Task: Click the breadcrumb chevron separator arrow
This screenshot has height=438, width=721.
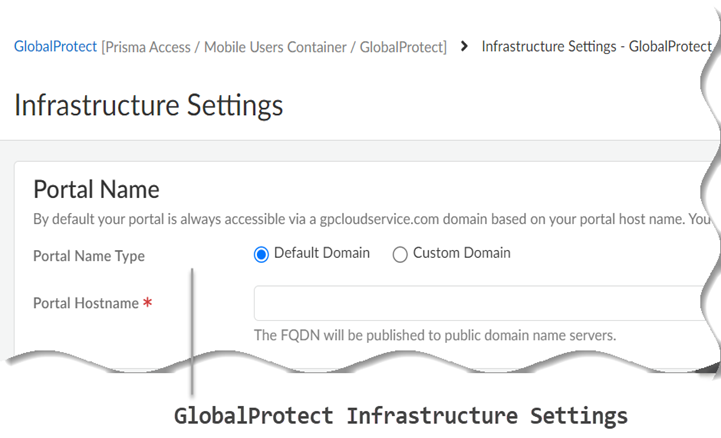Action: click(x=465, y=46)
